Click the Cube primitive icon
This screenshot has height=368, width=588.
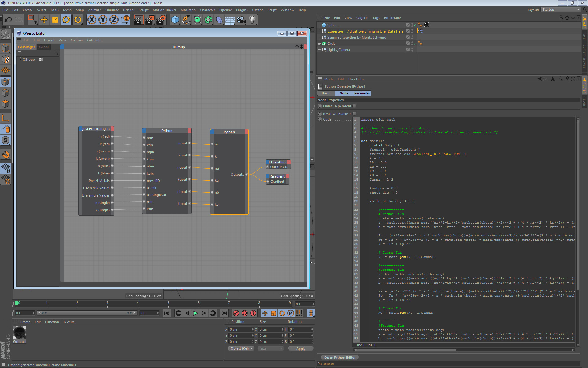pyautogui.click(x=175, y=20)
